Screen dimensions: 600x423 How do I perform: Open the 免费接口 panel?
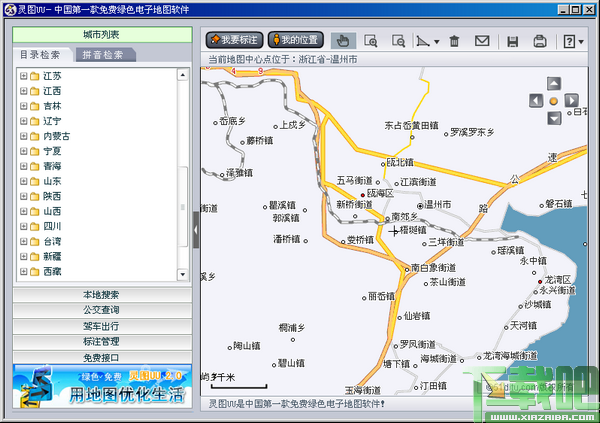pyautogui.click(x=102, y=358)
